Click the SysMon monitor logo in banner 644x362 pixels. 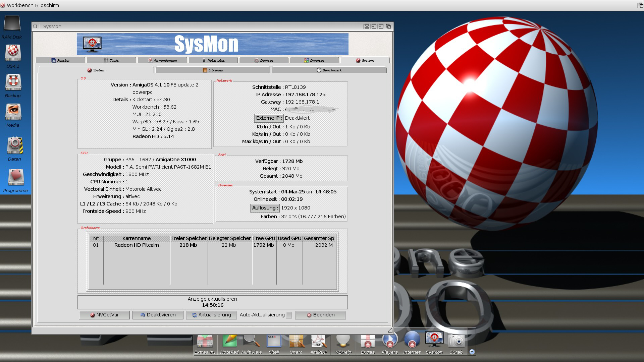click(x=92, y=44)
